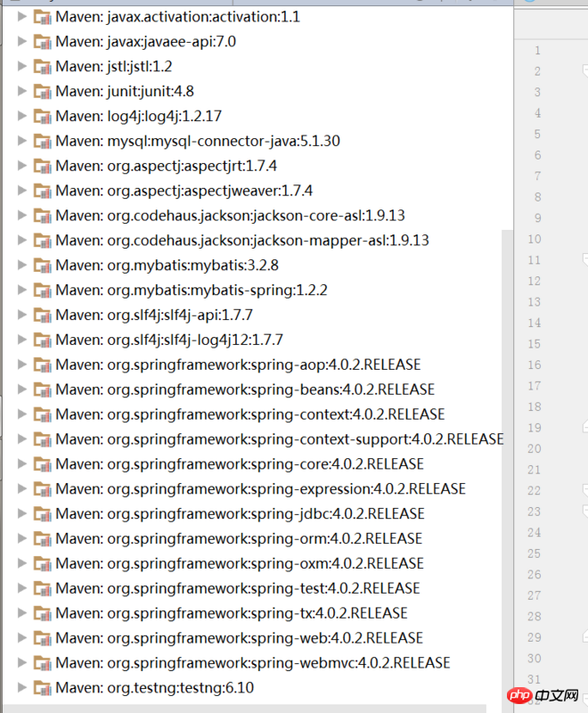The width and height of the screenshot is (588, 713).
Task: Expand the mybatis-spring:1.2.2 library node
Action: tap(21, 291)
